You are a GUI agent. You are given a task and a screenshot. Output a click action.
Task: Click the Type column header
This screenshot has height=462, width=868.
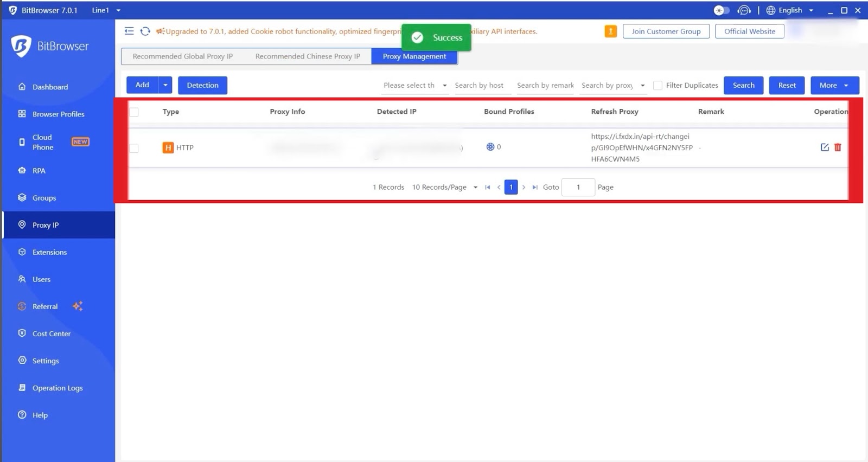coord(171,112)
